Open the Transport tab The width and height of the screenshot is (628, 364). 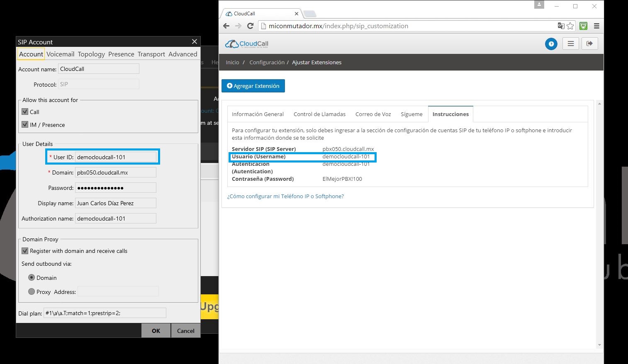[151, 54]
